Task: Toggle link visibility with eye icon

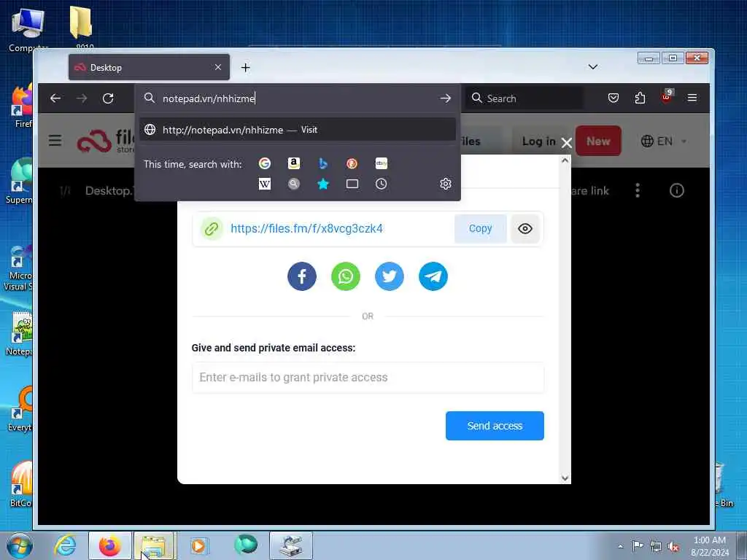Action: pos(525,228)
